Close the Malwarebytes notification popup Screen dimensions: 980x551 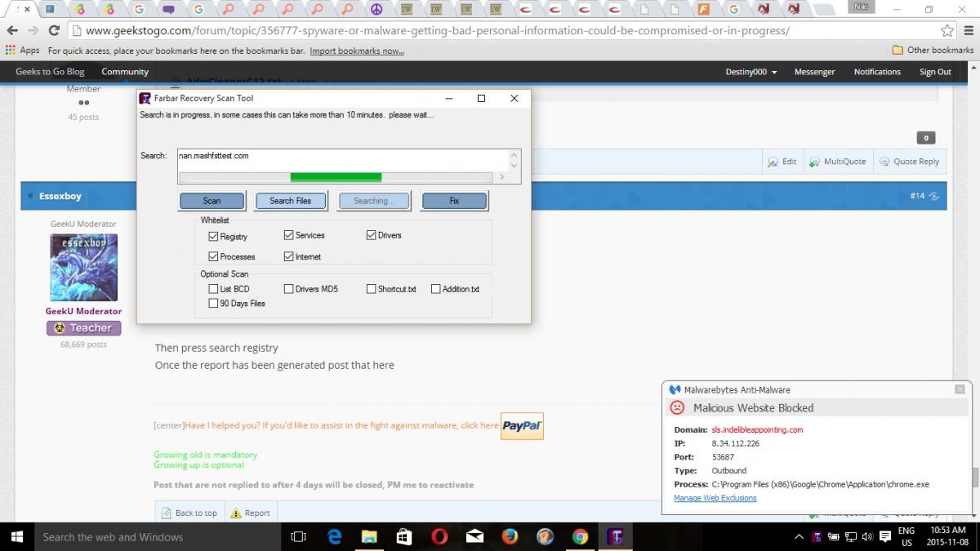[960, 390]
